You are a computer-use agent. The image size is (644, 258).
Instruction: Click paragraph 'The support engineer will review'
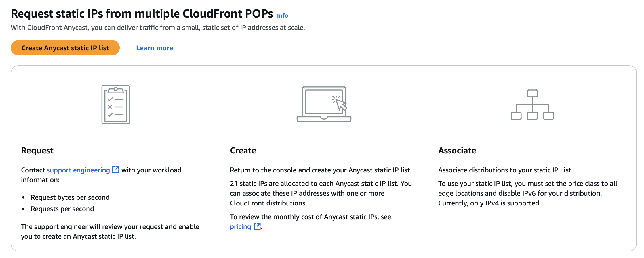[x=110, y=231]
